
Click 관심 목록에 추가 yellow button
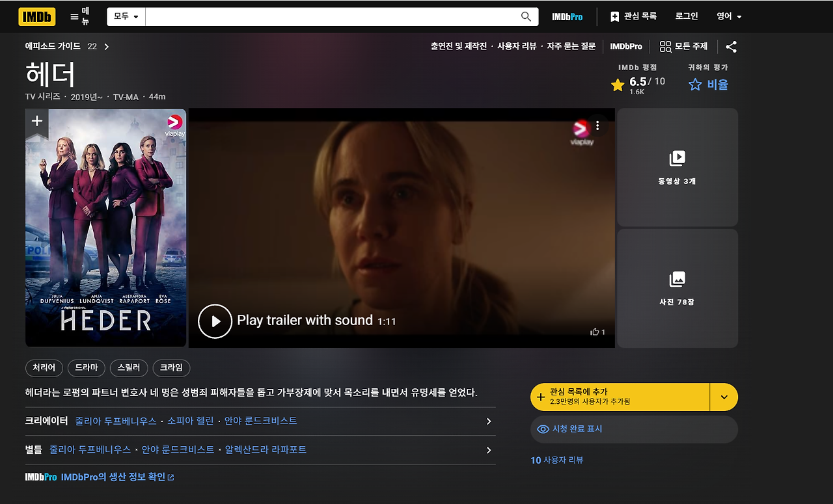620,397
